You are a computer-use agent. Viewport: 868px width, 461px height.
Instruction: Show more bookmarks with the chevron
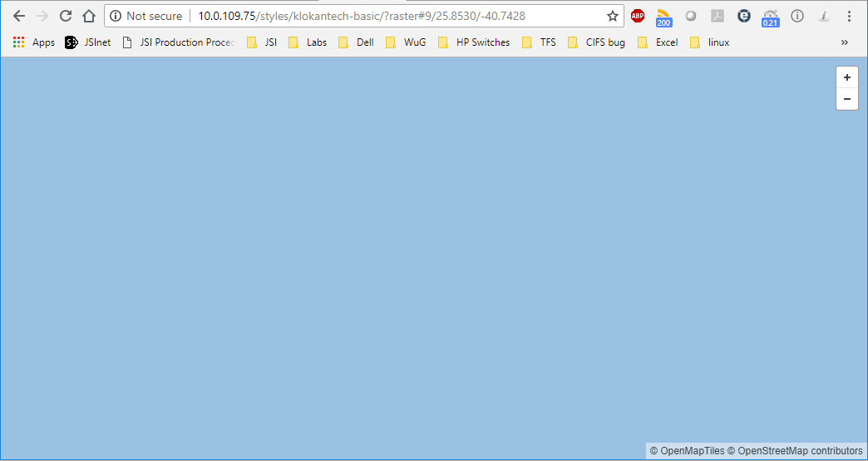(844, 42)
